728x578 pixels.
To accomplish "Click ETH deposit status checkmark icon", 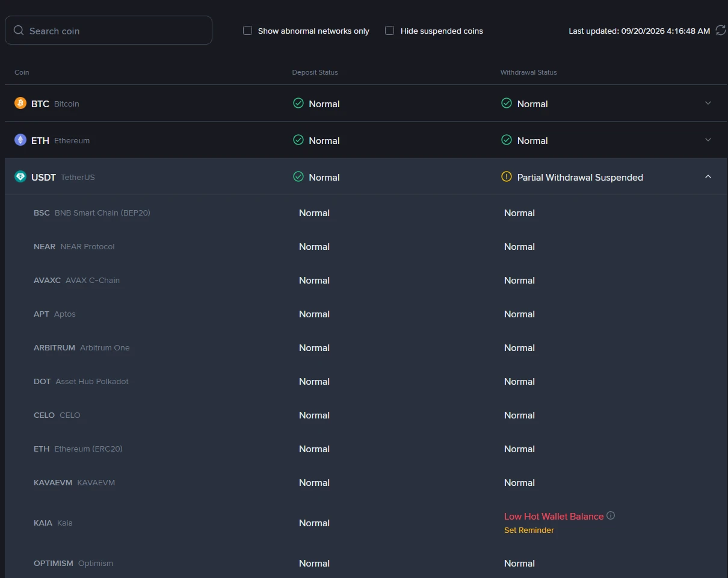I will coord(298,140).
